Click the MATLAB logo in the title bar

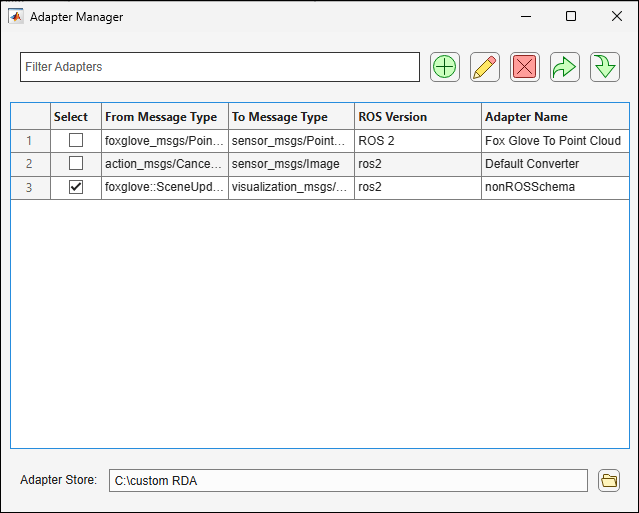click(16, 17)
